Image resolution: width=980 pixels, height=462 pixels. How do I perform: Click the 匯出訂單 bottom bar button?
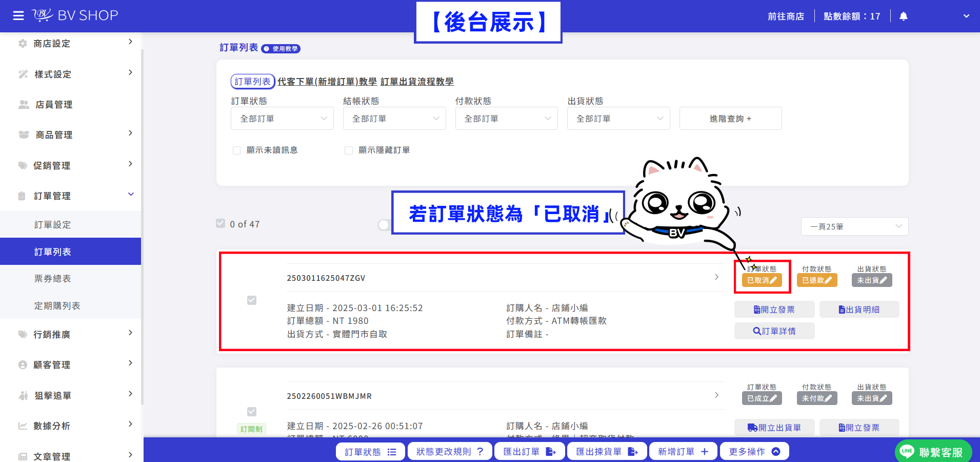click(530, 452)
